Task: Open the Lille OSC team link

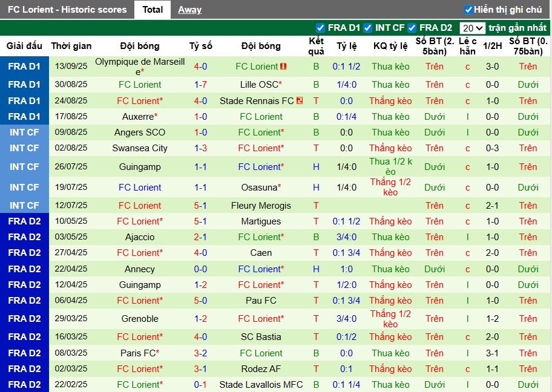Action: point(260,85)
